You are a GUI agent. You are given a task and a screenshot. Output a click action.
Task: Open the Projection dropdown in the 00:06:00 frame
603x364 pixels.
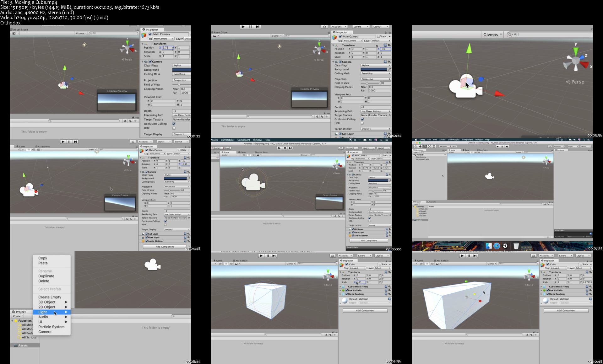379,188
